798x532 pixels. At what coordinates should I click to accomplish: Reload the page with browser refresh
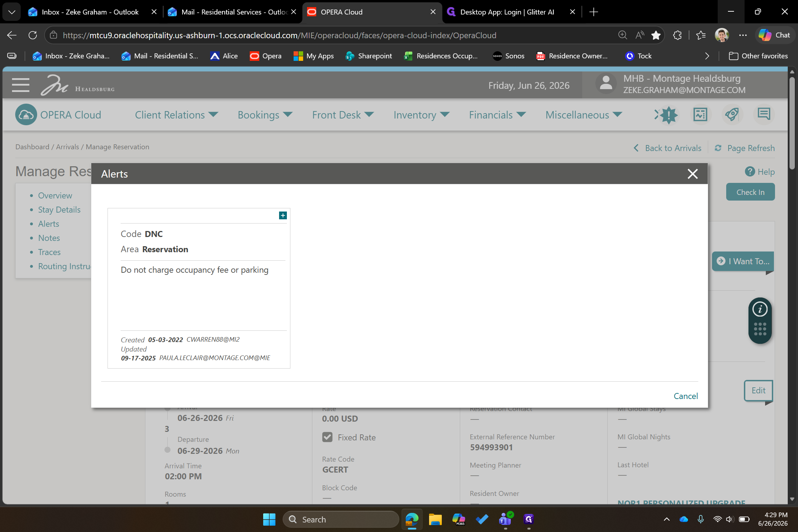click(33, 35)
